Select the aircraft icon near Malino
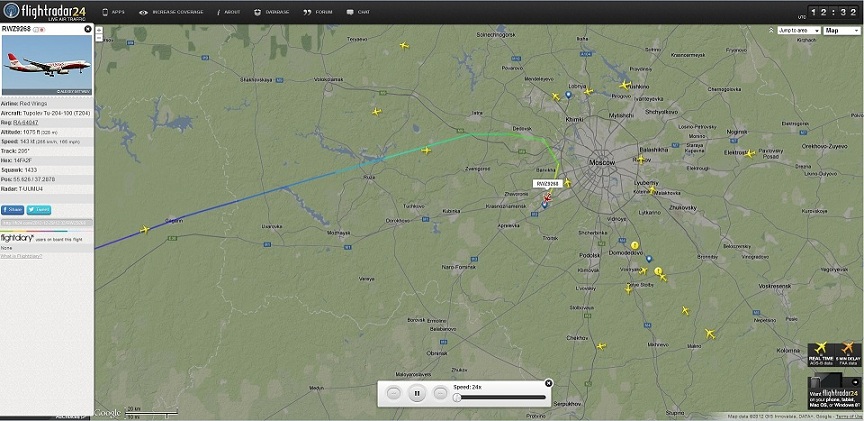 (710, 333)
